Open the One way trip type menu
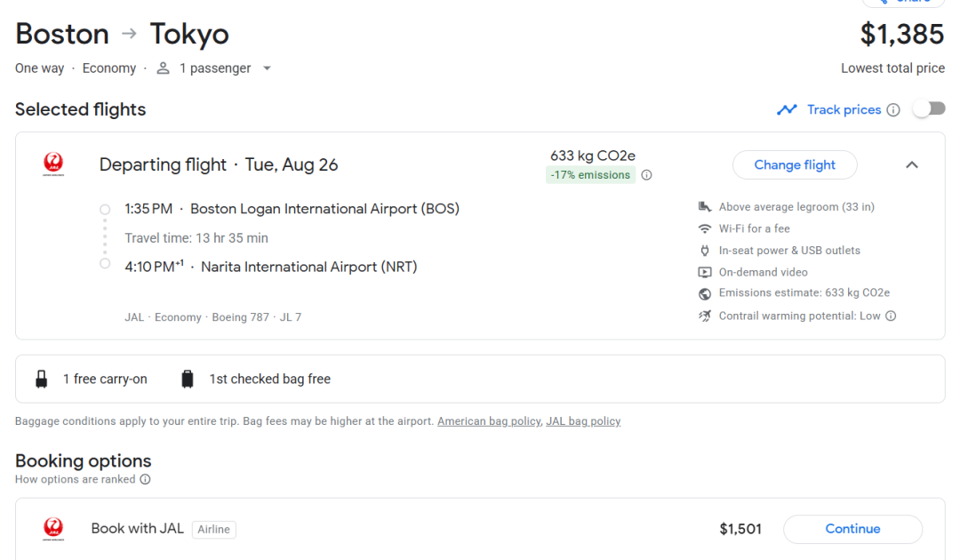 [x=39, y=68]
